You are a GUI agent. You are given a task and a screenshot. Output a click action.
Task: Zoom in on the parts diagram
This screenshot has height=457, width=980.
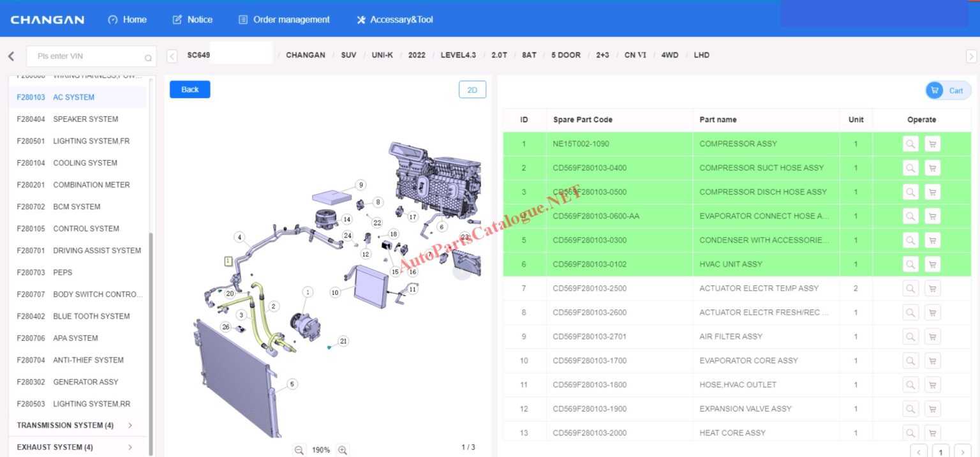(343, 450)
